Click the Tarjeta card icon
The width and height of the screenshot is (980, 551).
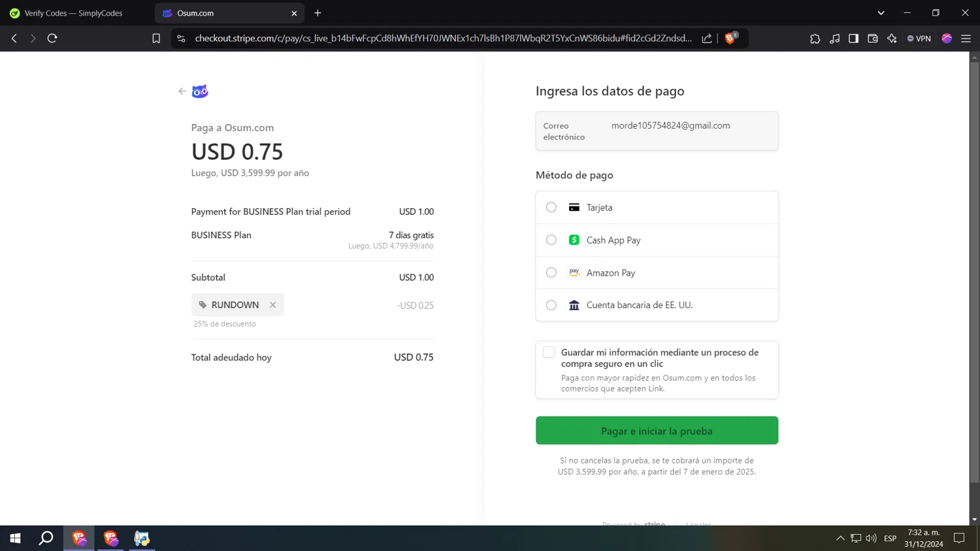(x=574, y=208)
